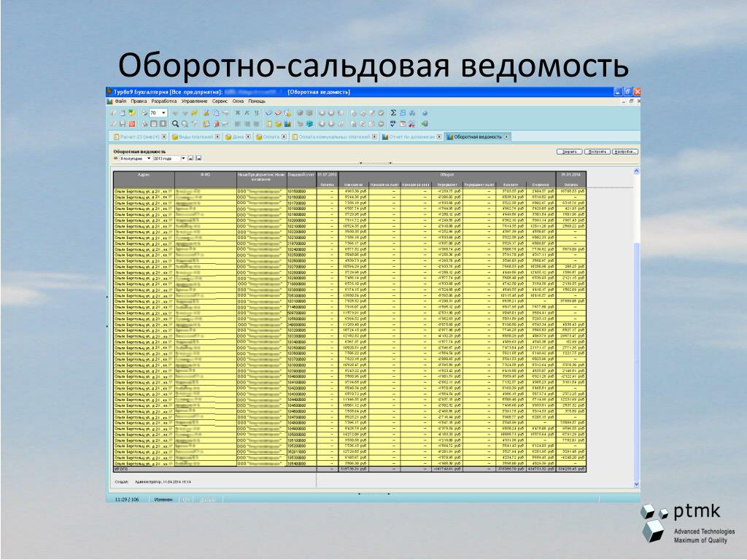Click the Оборотная ведомость report title
The height and width of the screenshot is (560, 747).
139,152
